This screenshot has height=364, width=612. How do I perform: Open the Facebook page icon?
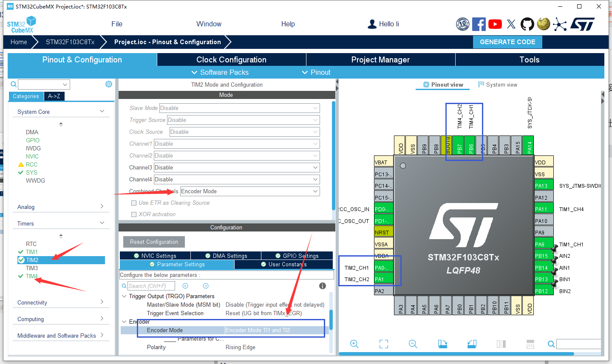click(x=479, y=24)
